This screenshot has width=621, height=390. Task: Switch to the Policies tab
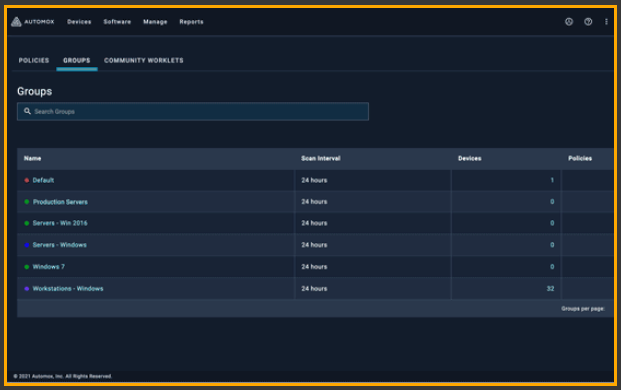click(x=34, y=60)
